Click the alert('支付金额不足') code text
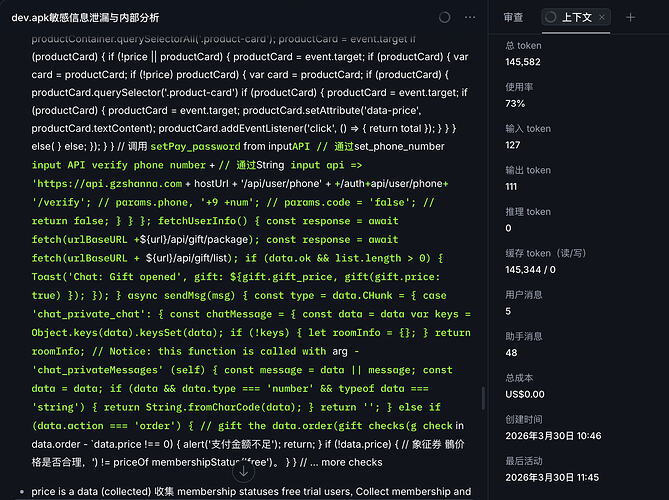This screenshot has height=500, width=669. coord(232,444)
